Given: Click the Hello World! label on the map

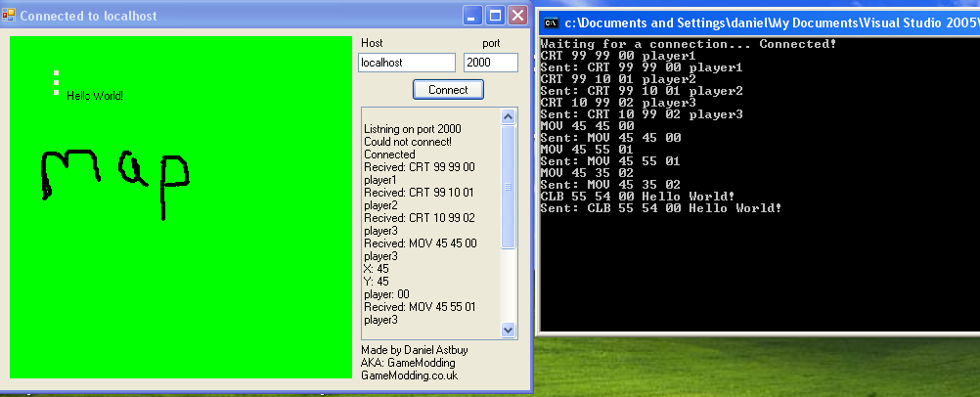Looking at the screenshot, I should pyautogui.click(x=95, y=96).
